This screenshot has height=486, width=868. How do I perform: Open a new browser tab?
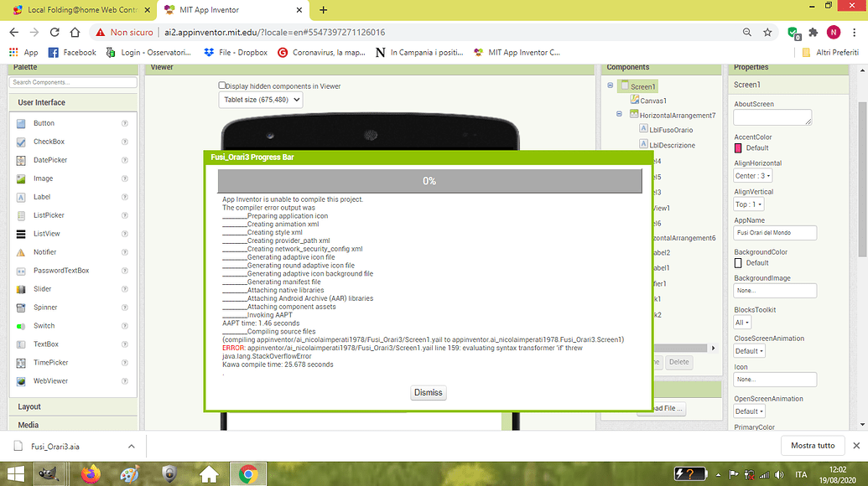point(323,10)
